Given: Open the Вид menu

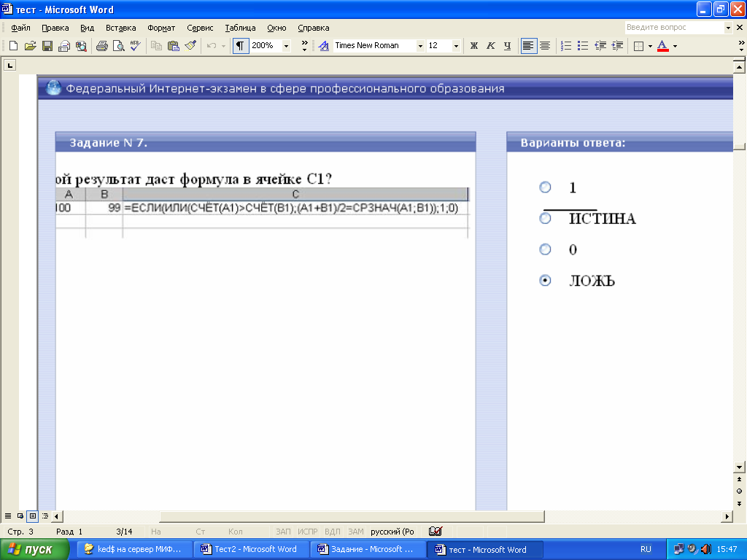Looking at the screenshot, I should click(x=88, y=28).
